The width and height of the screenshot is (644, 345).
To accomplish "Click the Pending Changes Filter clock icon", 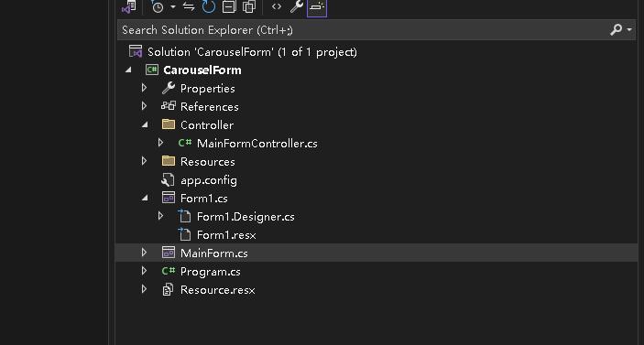I will click(x=157, y=7).
